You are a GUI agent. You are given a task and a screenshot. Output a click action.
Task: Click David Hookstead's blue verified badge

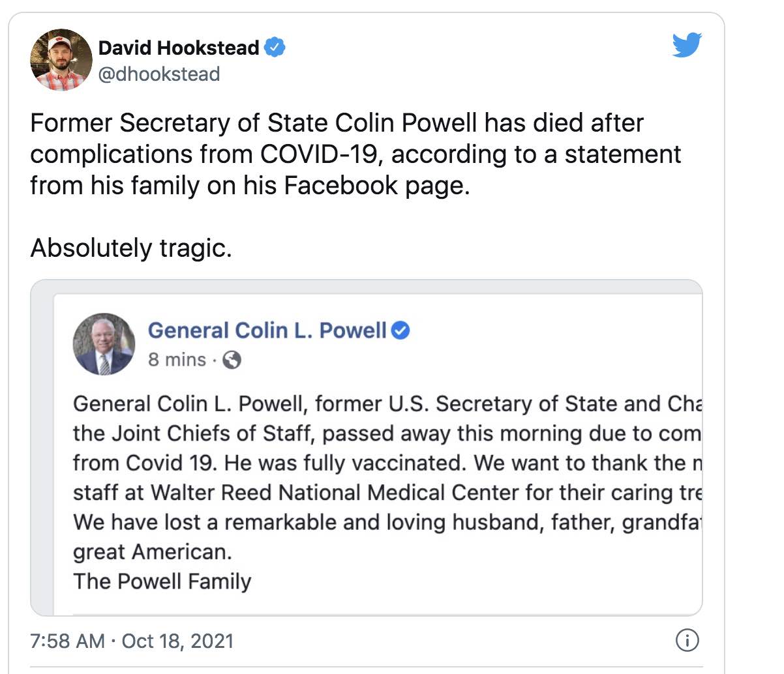[275, 47]
